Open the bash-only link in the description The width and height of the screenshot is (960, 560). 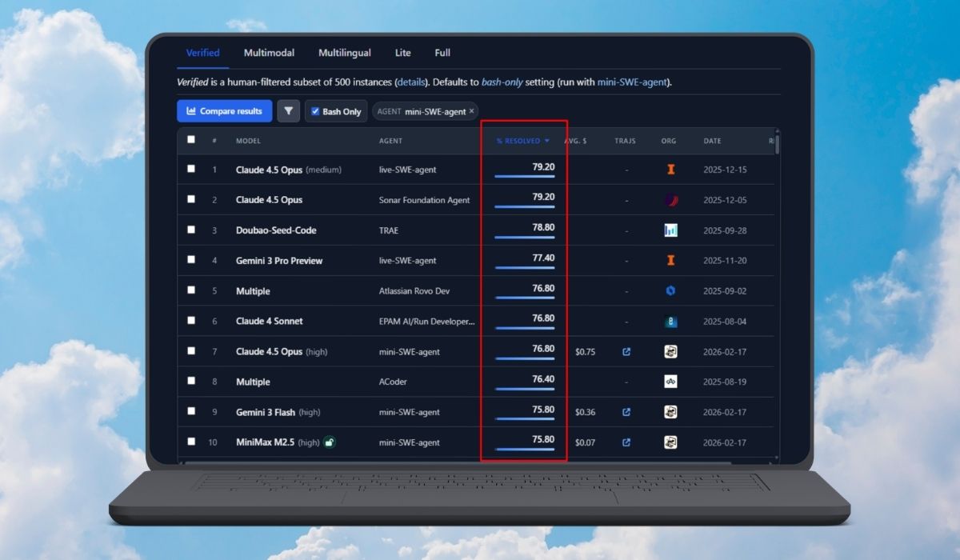502,82
